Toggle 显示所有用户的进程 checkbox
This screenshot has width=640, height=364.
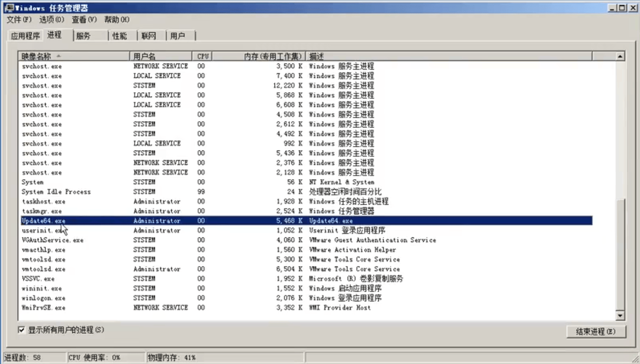tap(21, 330)
